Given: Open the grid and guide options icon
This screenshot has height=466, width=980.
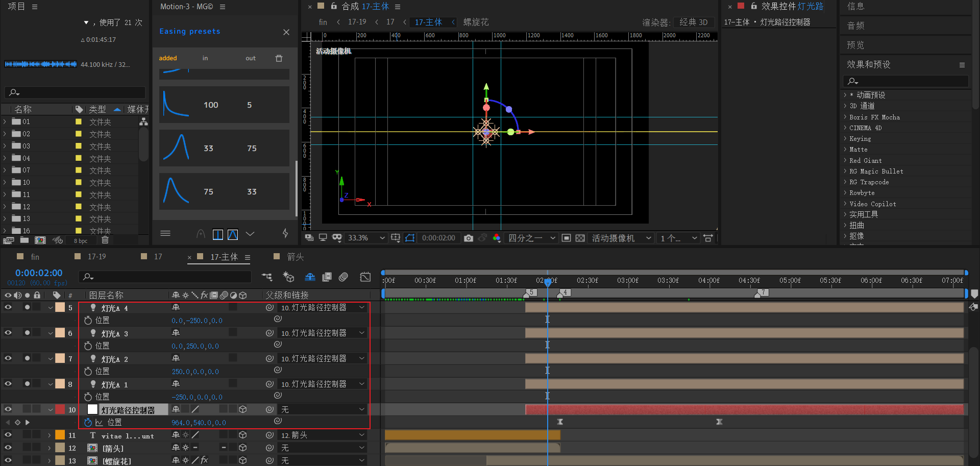Looking at the screenshot, I should coord(396,238).
